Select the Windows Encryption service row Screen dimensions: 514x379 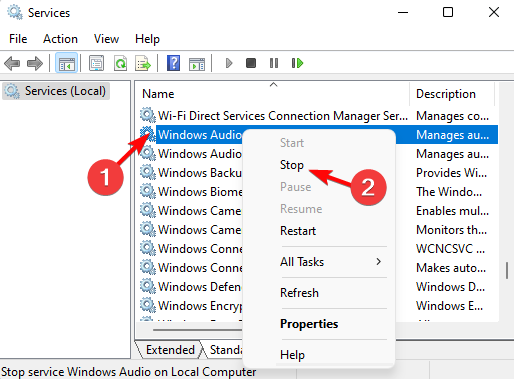[199, 306]
